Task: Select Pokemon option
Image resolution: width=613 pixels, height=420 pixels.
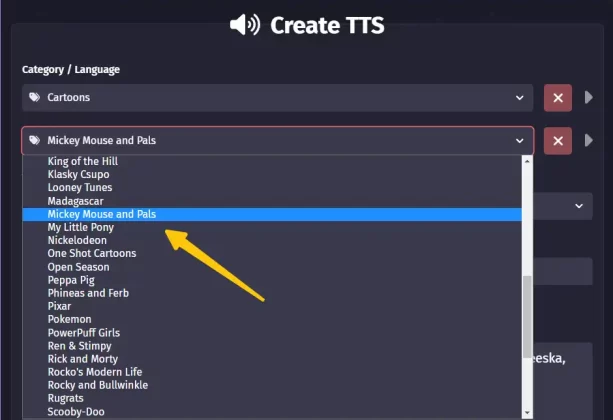Action: pyautogui.click(x=272, y=319)
